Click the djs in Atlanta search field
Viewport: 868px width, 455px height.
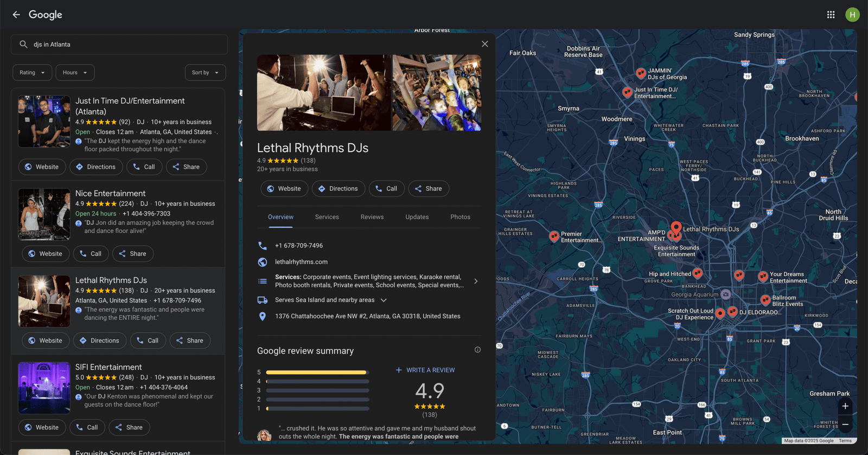click(x=119, y=45)
